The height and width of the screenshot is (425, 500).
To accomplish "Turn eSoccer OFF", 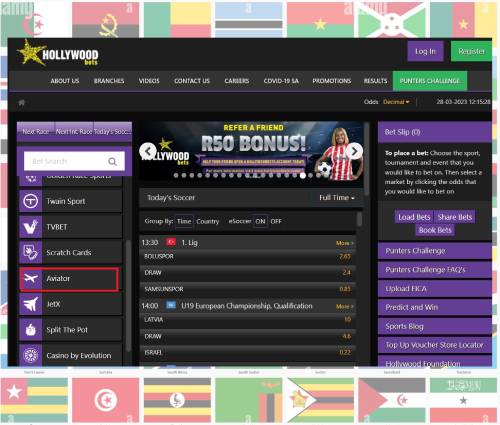I will (276, 221).
